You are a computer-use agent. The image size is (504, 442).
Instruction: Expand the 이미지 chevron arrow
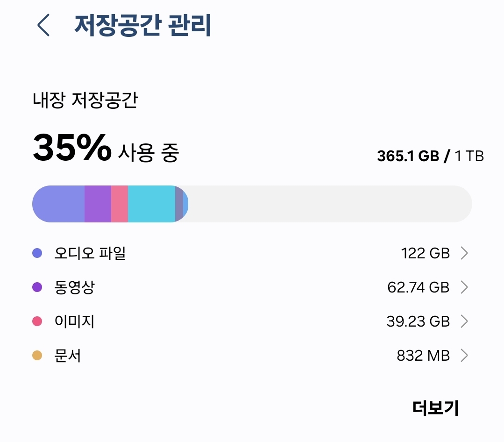pos(464,321)
